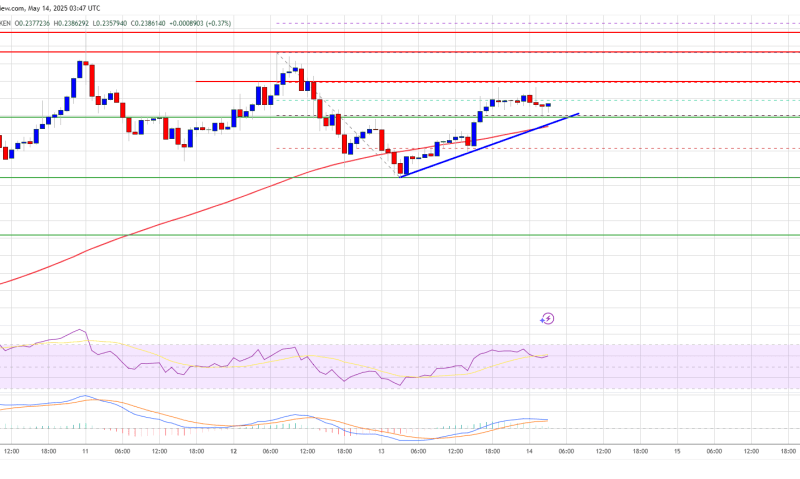Select the open price value O0.2377236
Screen dimensions: 800x479
tap(32, 23)
